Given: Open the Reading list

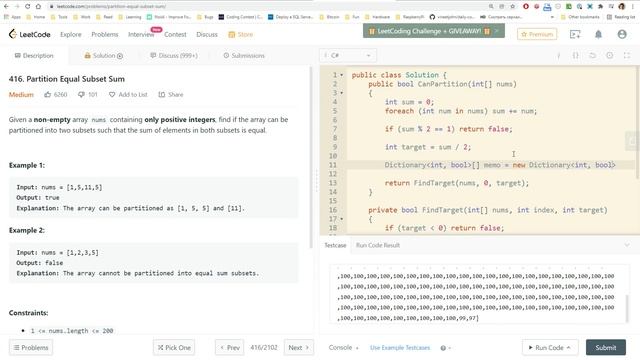Looking at the screenshot, I should click(621, 17).
